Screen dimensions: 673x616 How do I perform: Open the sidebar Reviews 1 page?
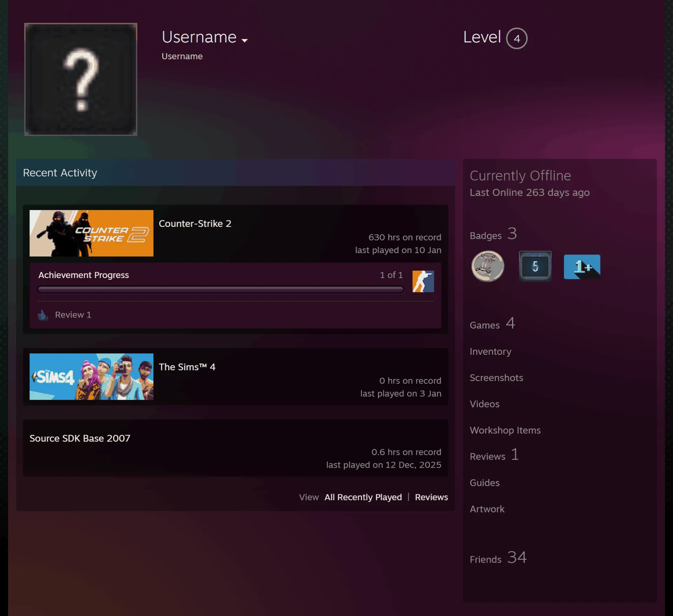(x=494, y=455)
